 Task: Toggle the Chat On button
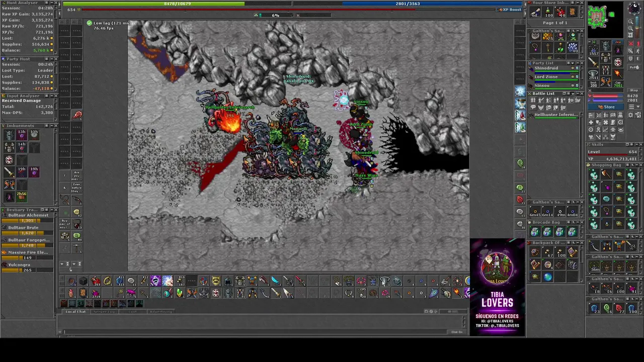click(457, 332)
